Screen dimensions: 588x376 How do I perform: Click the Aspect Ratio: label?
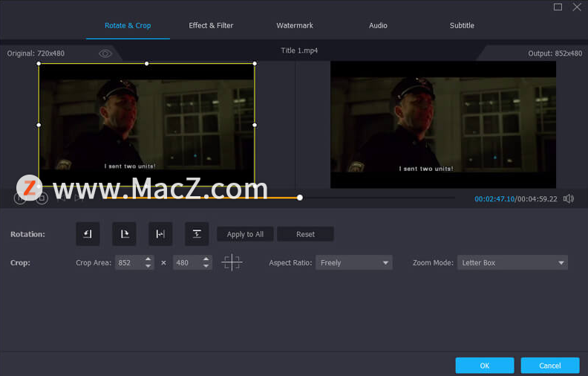pyautogui.click(x=290, y=262)
